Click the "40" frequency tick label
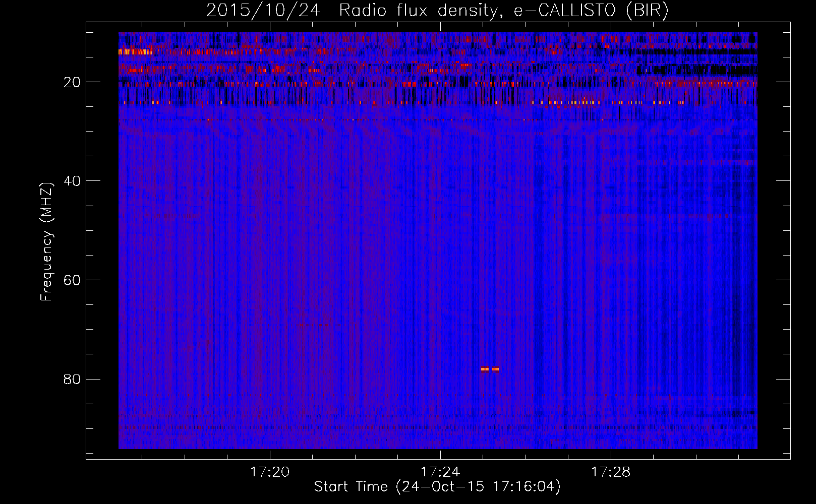816x504 pixels. pyautogui.click(x=73, y=181)
